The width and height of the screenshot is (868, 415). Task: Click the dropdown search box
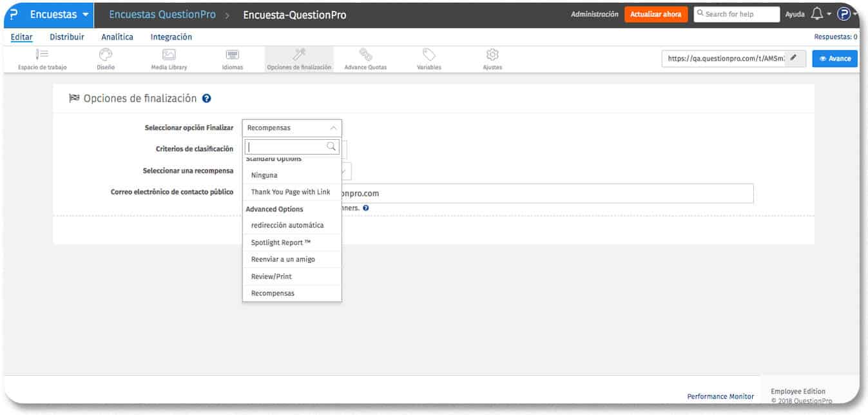(x=292, y=147)
